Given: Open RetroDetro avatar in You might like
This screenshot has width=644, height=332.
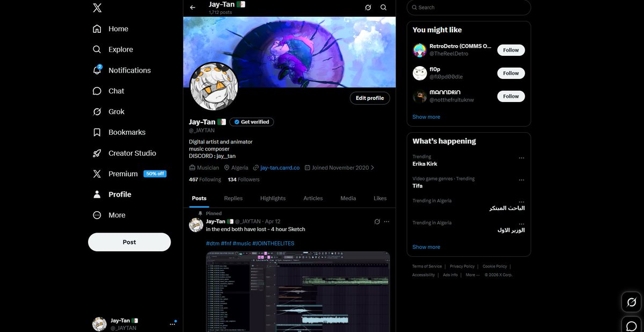Looking at the screenshot, I should (x=420, y=50).
